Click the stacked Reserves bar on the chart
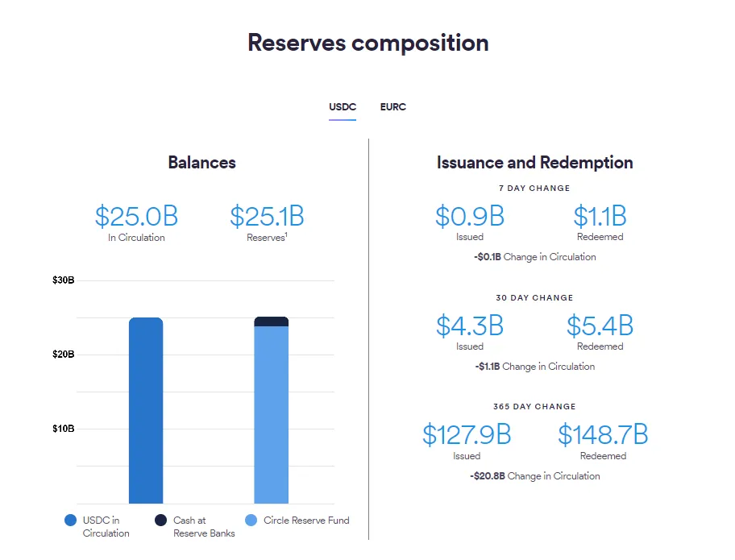The image size is (735, 560). pyautogui.click(x=272, y=411)
